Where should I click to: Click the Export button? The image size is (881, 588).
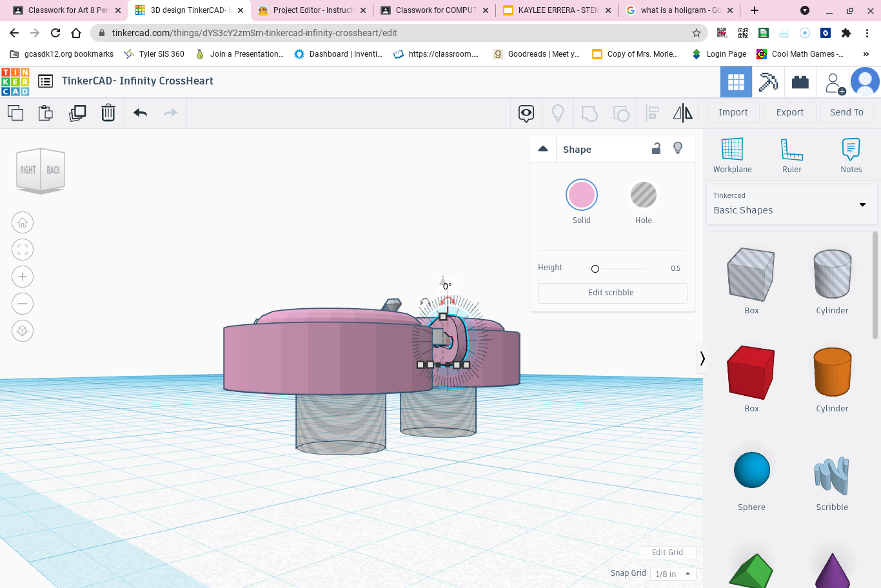point(789,112)
